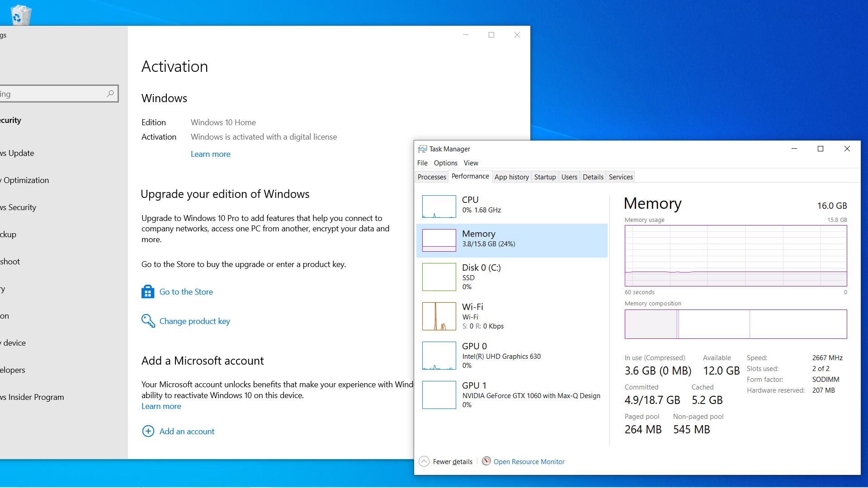Screen dimensions: 868x488
Task: Select the GPU 1 mini graph thumbnail
Action: (x=439, y=395)
